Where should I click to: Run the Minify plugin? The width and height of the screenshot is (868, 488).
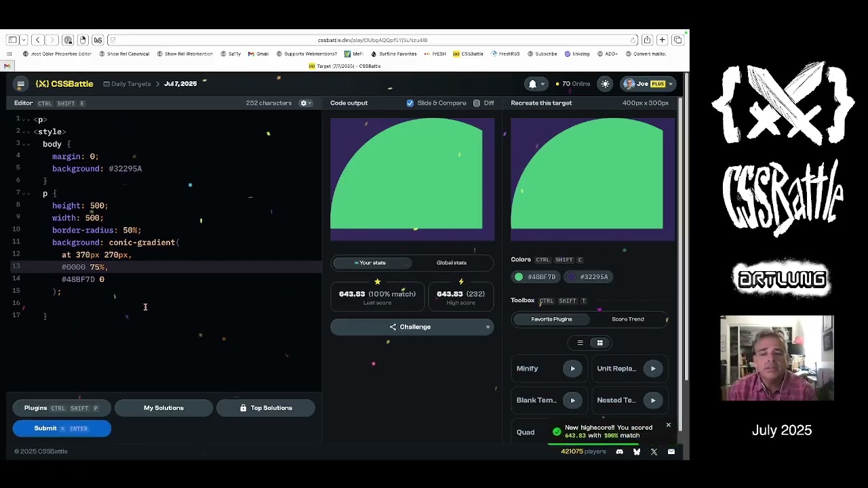point(572,369)
